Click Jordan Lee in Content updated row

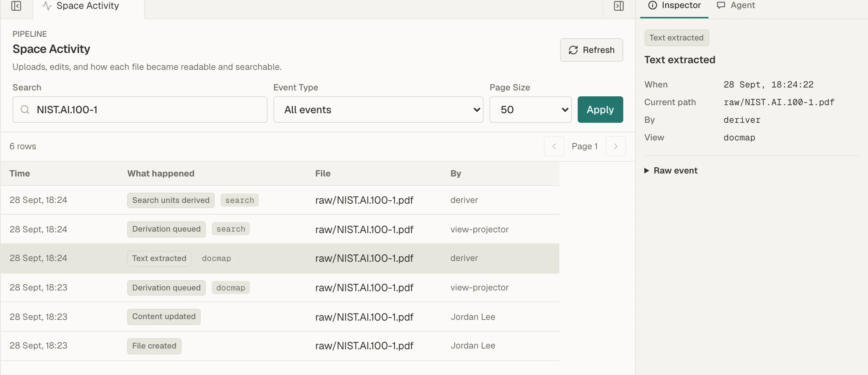[473, 317]
